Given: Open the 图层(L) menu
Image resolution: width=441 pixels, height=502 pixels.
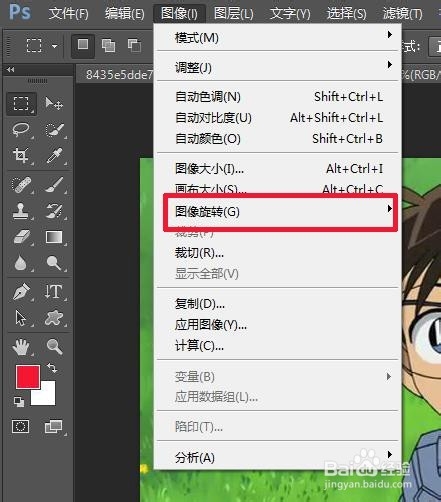Looking at the screenshot, I should click(x=234, y=13).
